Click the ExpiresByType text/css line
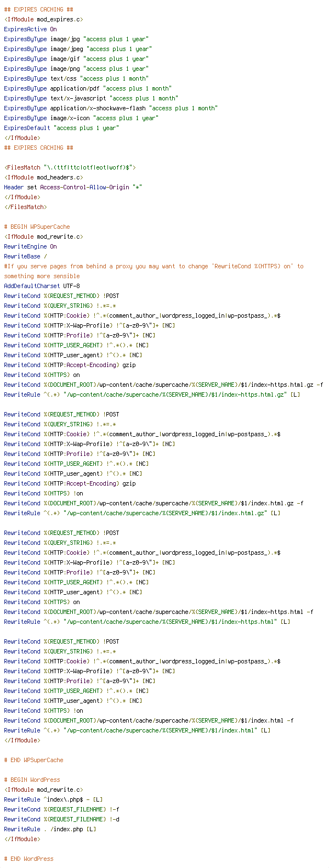Screen dimensions: 329x868 pos(76,78)
